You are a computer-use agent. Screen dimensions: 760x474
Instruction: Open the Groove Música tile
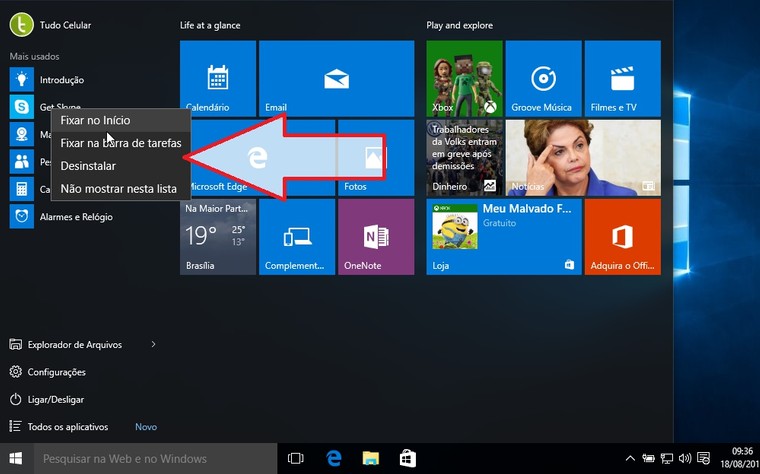pyautogui.click(x=543, y=79)
